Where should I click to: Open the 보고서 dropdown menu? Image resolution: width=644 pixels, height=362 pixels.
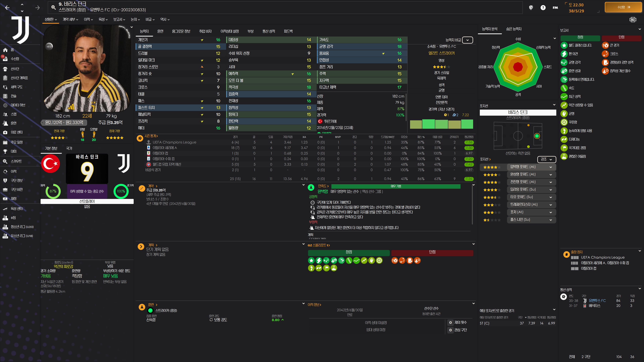119,19
